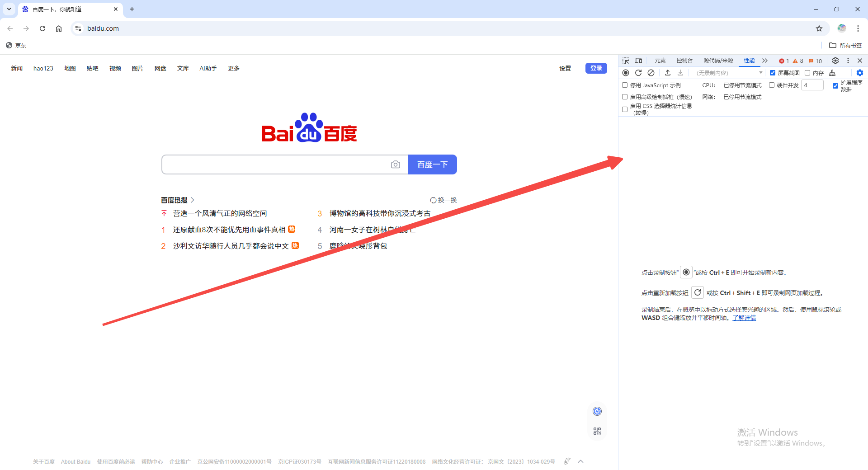The height and width of the screenshot is (470, 868).
Task: Open the hao123 link
Action: coord(43,68)
